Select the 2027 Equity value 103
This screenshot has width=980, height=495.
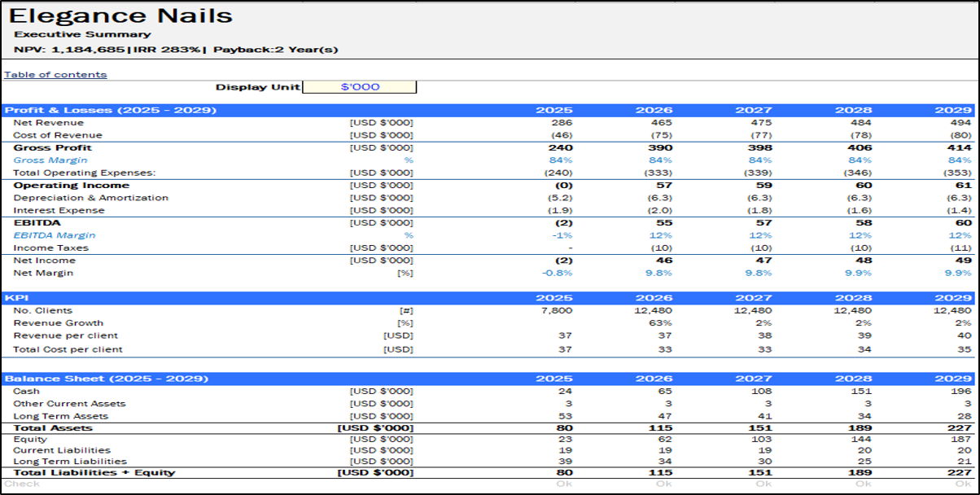pyautogui.click(x=762, y=439)
